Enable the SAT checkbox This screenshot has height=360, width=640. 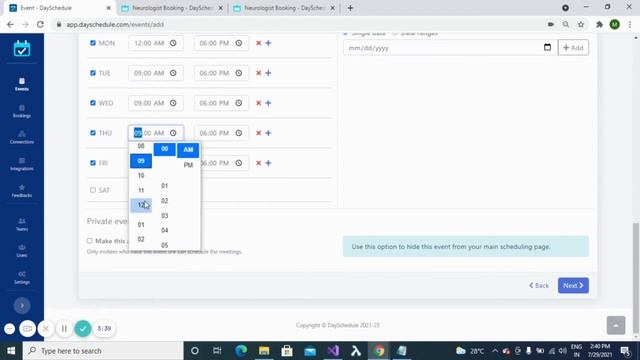93,190
